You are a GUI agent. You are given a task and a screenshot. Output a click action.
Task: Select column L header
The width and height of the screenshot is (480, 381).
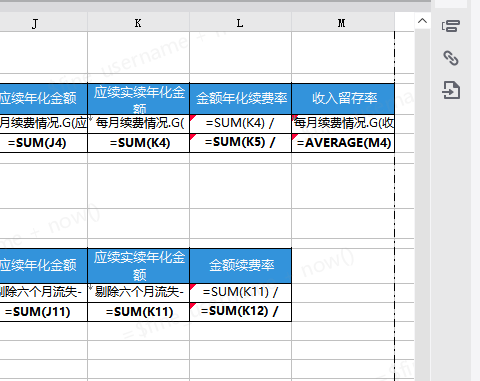(240, 23)
